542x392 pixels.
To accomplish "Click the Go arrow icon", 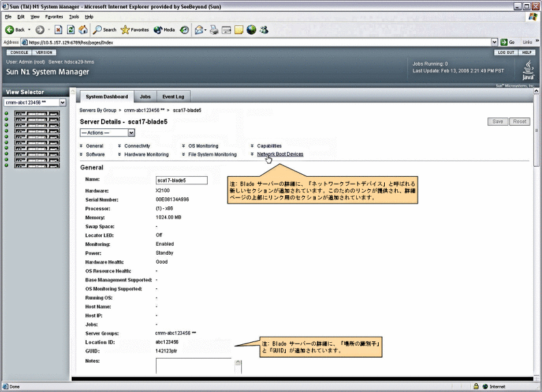I will [504, 42].
